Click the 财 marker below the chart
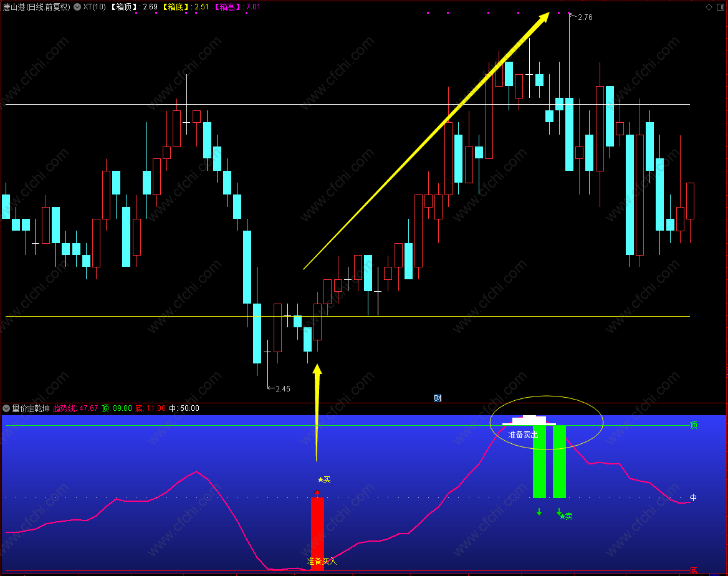 pos(438,398)
